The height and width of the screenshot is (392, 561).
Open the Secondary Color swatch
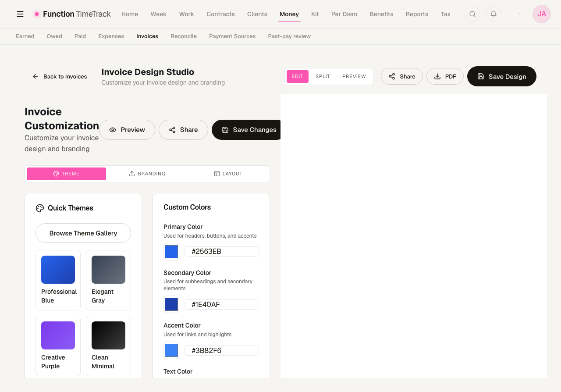[171, 304]
